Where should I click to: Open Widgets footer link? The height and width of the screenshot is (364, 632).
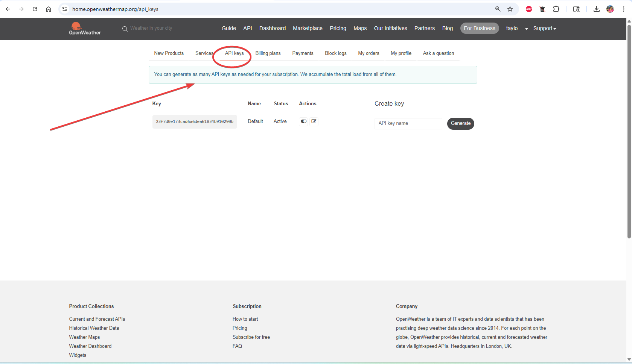(x=78, y=355)
